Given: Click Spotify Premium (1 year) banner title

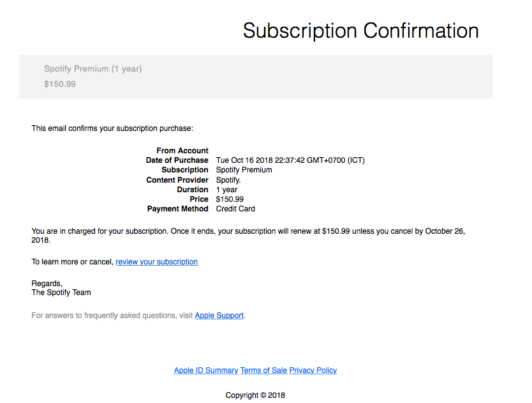Looking at the screenshot, I should [93, 69].
